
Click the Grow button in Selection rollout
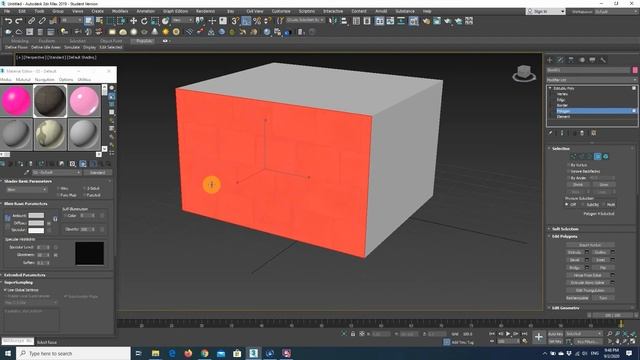tap(603, 185)
